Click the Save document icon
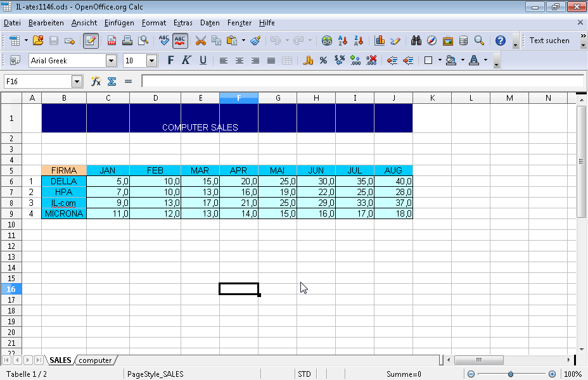This screenshot has height=380, width=588. pos(54,41)
